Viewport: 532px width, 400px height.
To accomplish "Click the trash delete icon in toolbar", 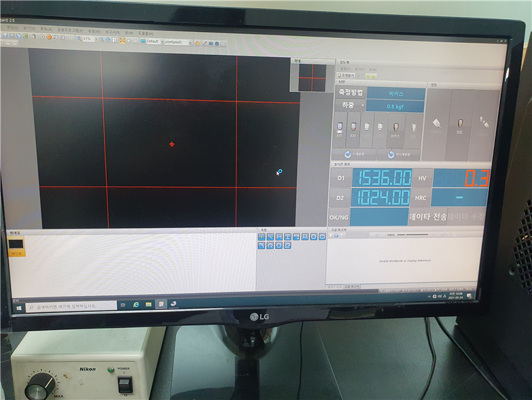I will click(x=34, y=36).
